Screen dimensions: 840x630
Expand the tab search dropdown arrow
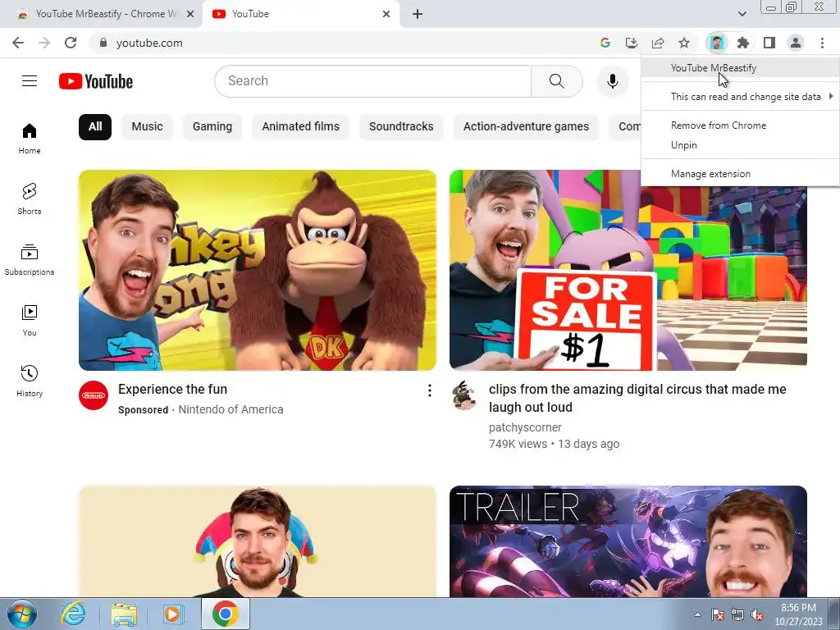tap(742, 14)
